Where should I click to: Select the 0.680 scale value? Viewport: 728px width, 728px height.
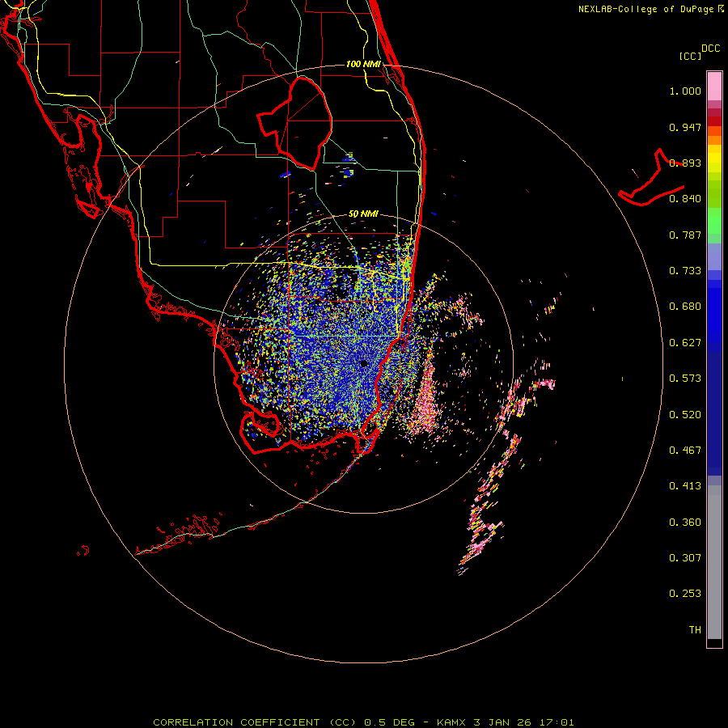click(685, 307)
